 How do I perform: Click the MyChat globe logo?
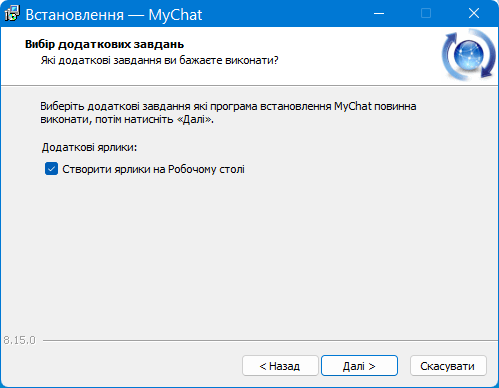469,55
